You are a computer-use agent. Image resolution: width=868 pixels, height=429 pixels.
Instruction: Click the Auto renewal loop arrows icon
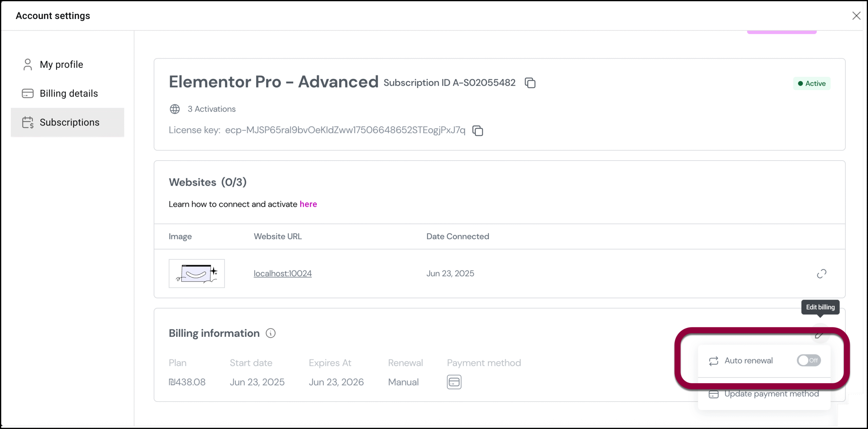(714, 361)
